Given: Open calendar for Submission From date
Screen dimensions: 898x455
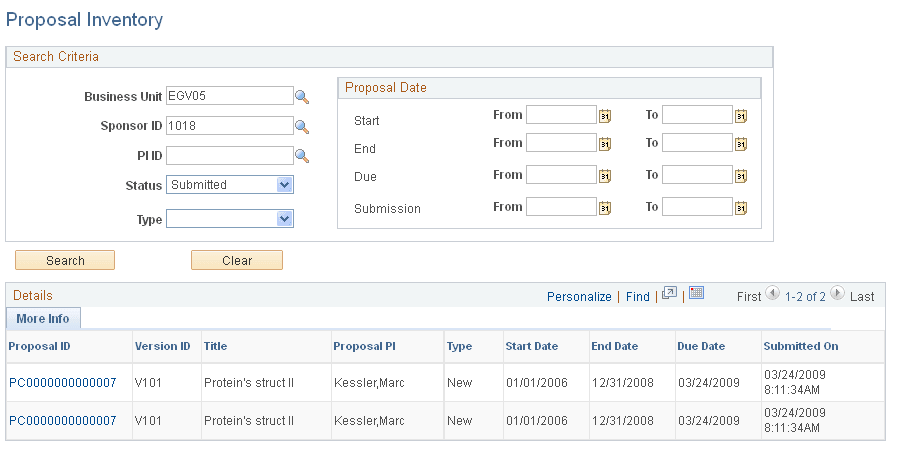Looking at the screenshot, I should pos(605,208).
